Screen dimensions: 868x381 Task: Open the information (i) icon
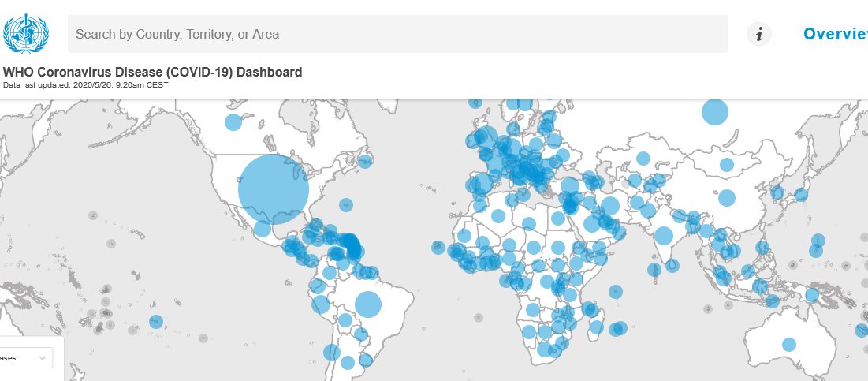point(759,34)
